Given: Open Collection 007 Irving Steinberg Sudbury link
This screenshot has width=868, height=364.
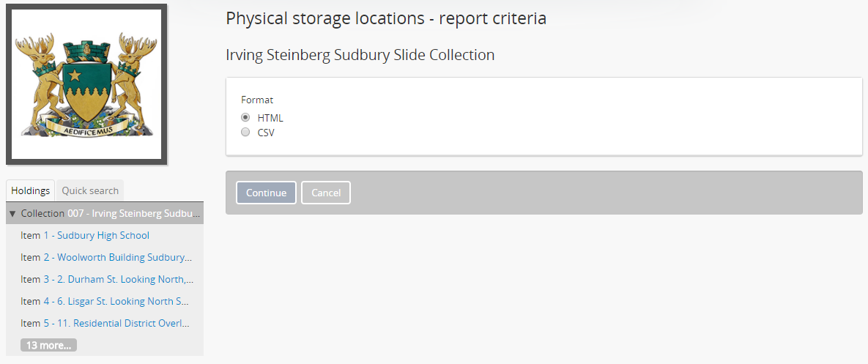Looking at the screenshot, I should click(x=133, y=213).
